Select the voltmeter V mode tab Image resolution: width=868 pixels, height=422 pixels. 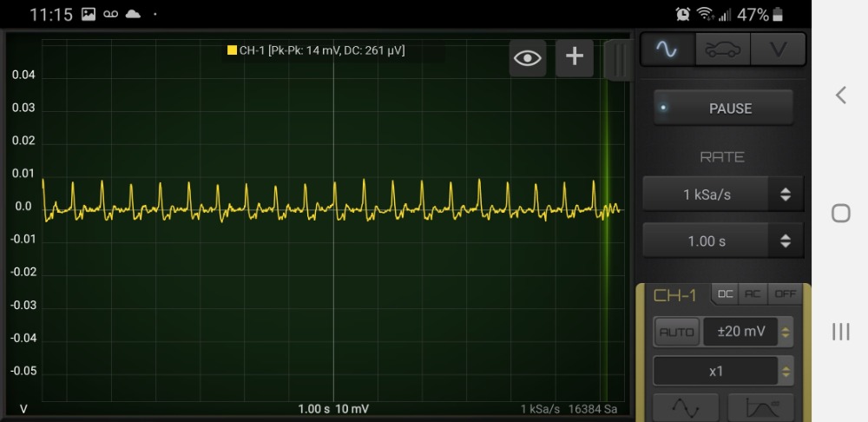[x=778, y=49]
